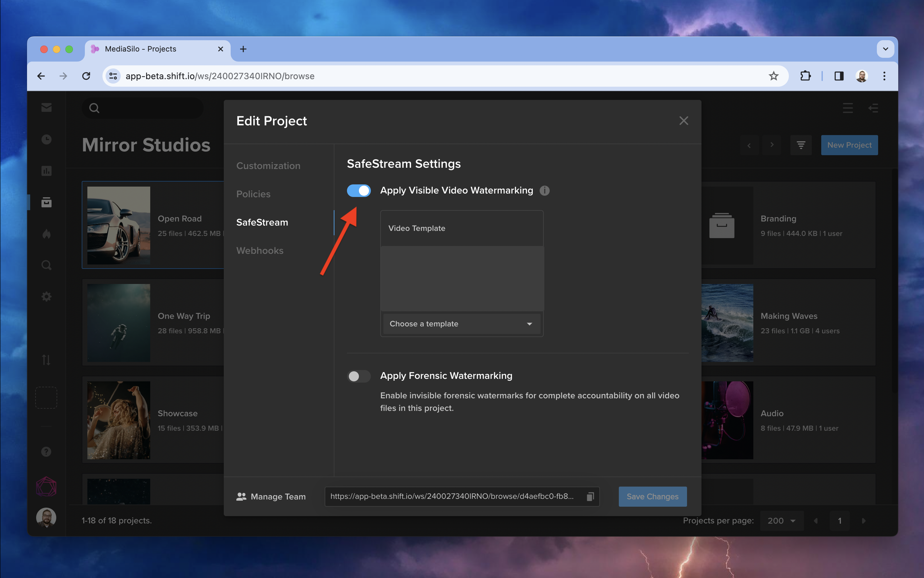
Task: Click the '1-18 of 18 projects.' text
Action: pos(117,521)
